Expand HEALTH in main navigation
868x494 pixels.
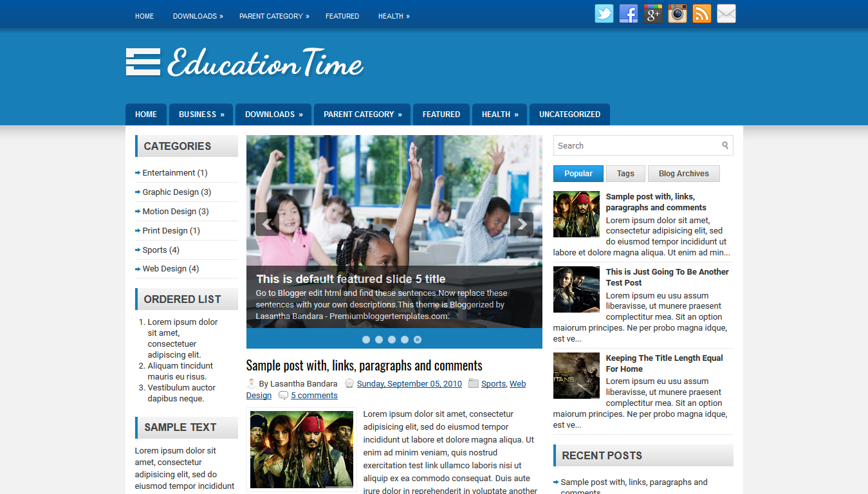tap(499, 114)
